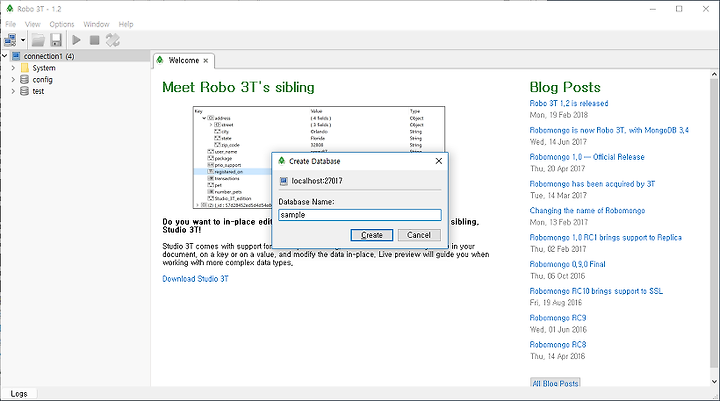Click the Download Studio 3T link
720x401 pixels.
click(195, 279)
